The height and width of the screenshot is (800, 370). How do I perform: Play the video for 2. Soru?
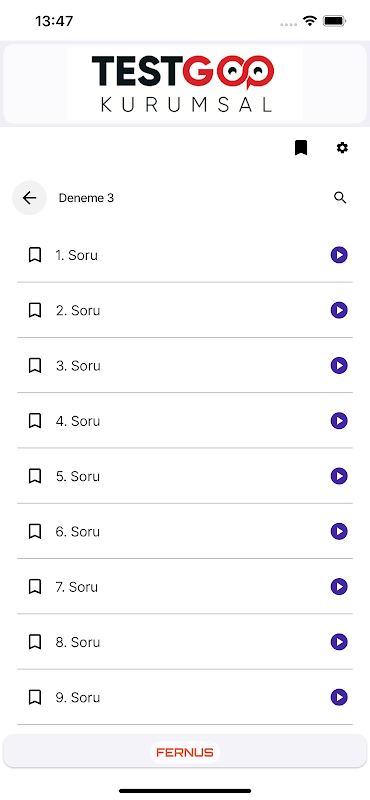(x=339, y=310)
